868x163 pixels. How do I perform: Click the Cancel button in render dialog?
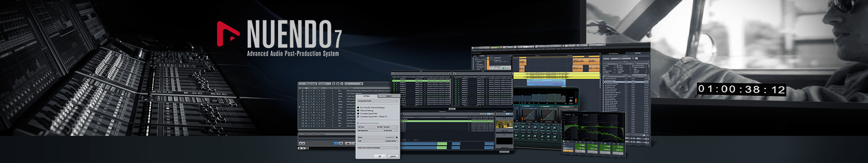point(393,156)
